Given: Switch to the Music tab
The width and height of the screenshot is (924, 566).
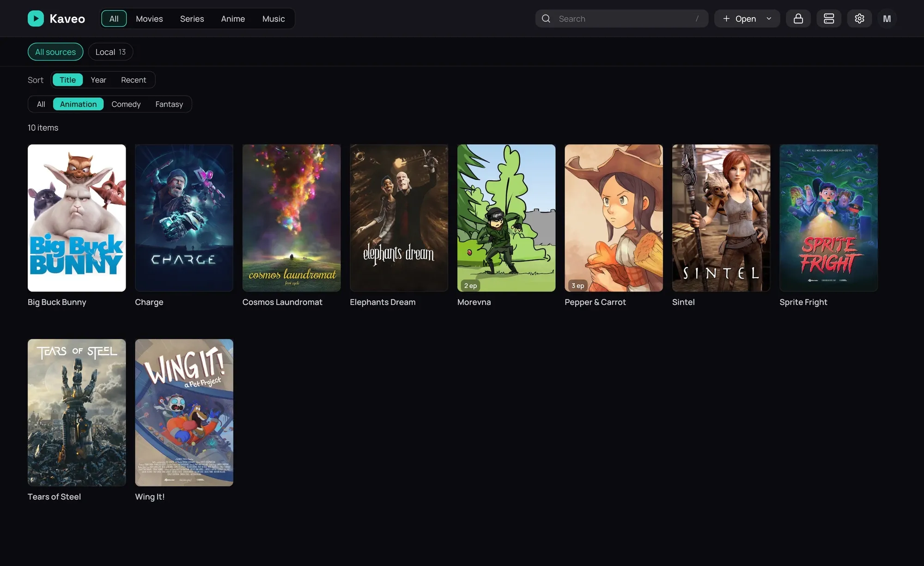Looking at the screenshot, I should pyautogui.click(x=274, y=18).
